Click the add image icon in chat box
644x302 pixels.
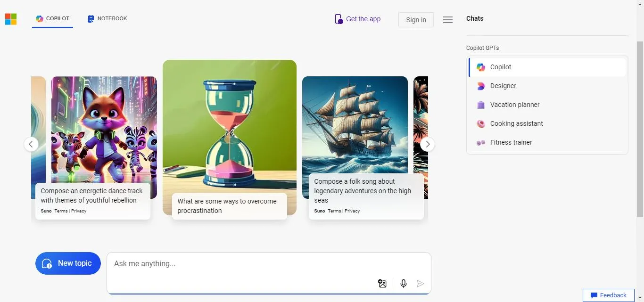click(x=382, y=284)
